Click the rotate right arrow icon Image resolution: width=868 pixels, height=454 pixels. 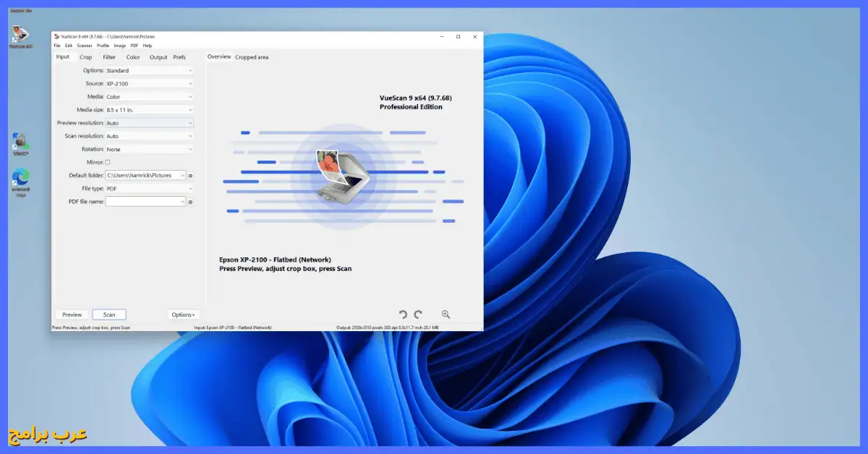[418, 314]
